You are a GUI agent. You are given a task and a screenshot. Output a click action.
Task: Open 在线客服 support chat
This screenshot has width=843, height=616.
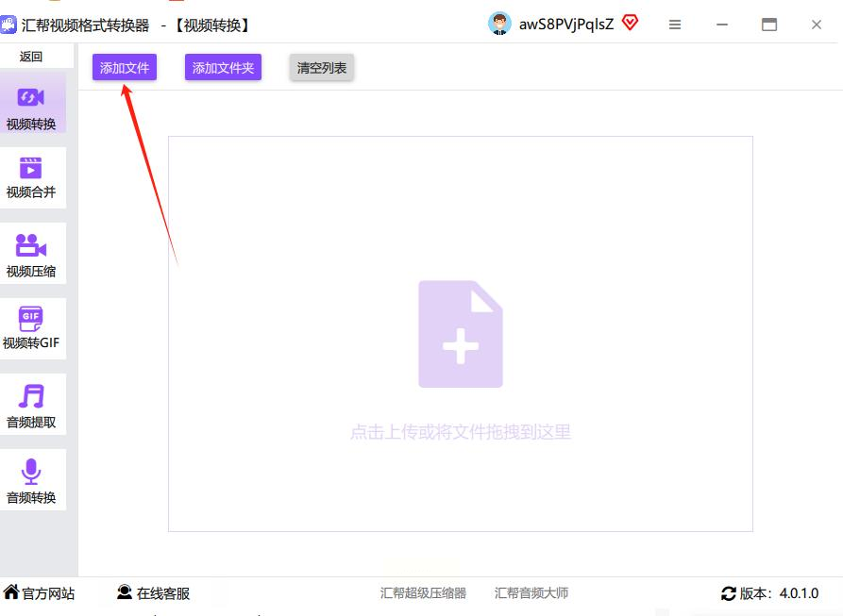[153, 593]
